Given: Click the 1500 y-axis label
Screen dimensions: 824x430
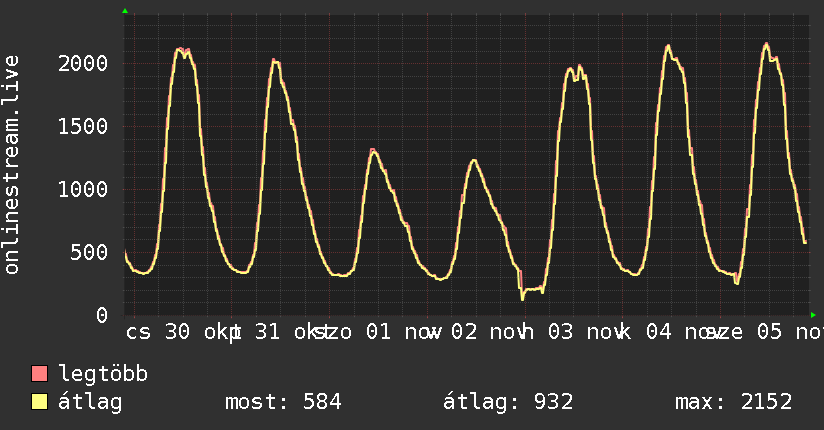Looking at the screenshot, I should click(x=83, y=127).
